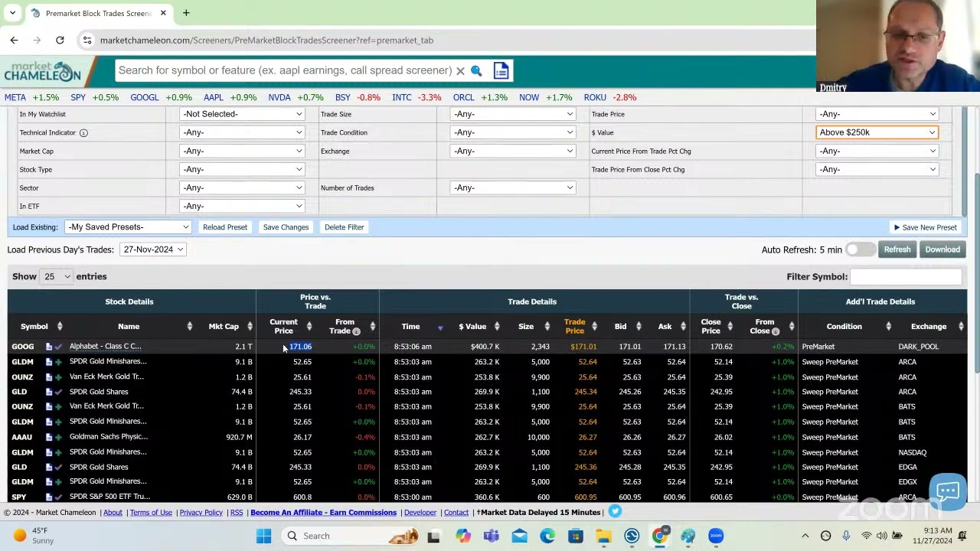Open the report icon in the GOOG row
980x551 pixels.
pyautogui.click(x=48, y=347)
